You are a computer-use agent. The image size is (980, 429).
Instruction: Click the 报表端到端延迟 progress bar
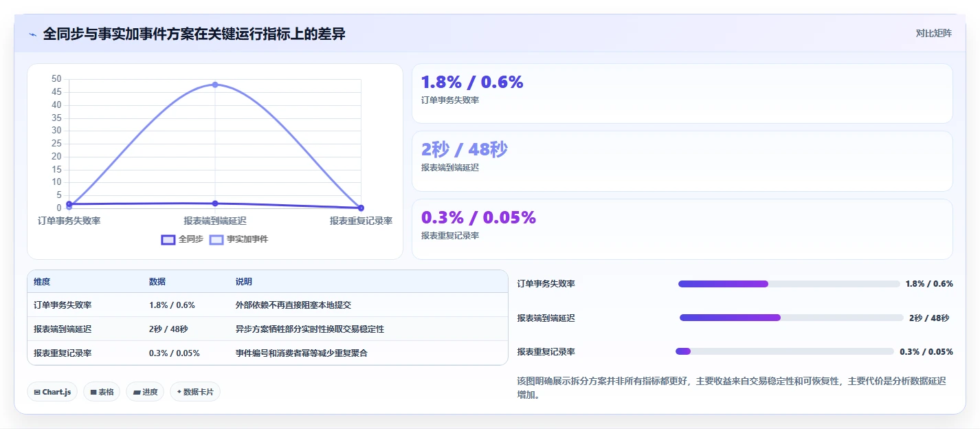[x=791, y=318]
